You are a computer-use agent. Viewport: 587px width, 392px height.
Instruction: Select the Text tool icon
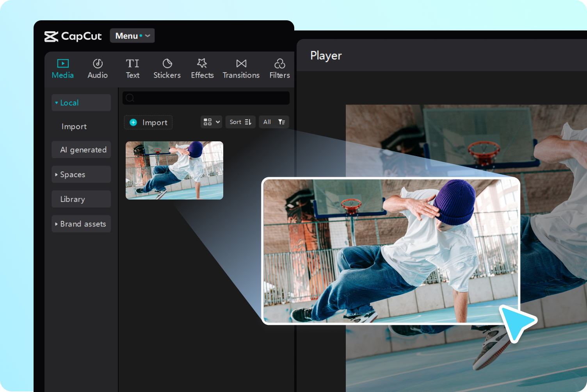coord(132,64)
